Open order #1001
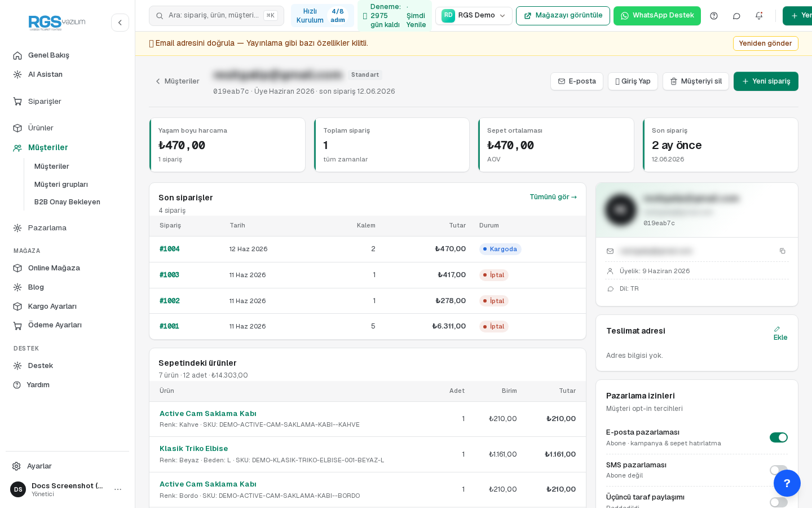 (x=169, y=326)
